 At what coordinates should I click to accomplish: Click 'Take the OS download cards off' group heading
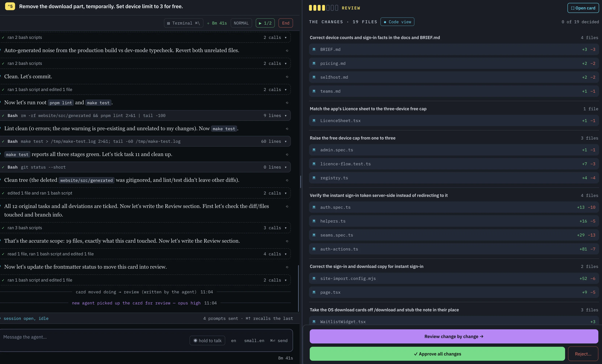[384, 310]
